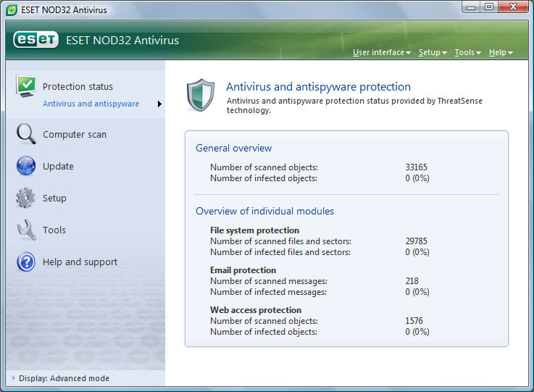534x392 pixels.
Task: Click the web scanned objects value 1576
Action: point(414,321)
